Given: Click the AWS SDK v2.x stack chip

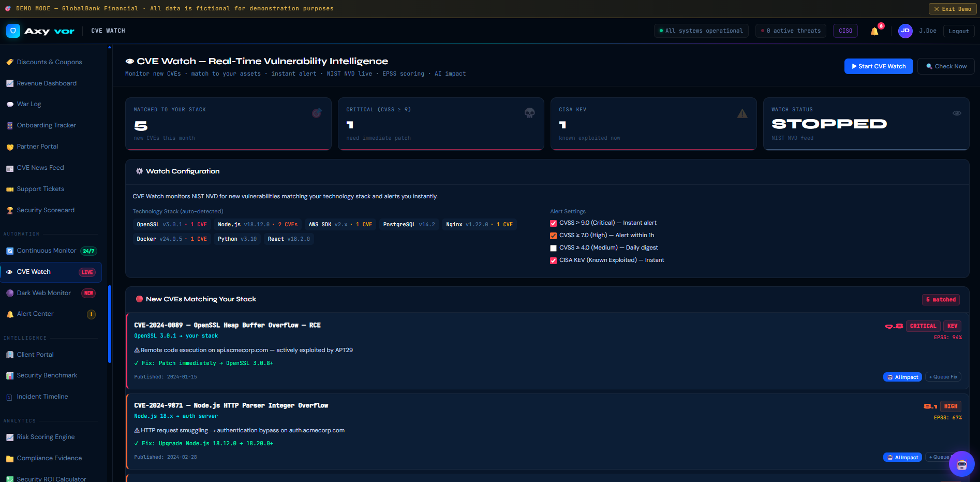Looking at the screenshot, I should click(340, 225).
